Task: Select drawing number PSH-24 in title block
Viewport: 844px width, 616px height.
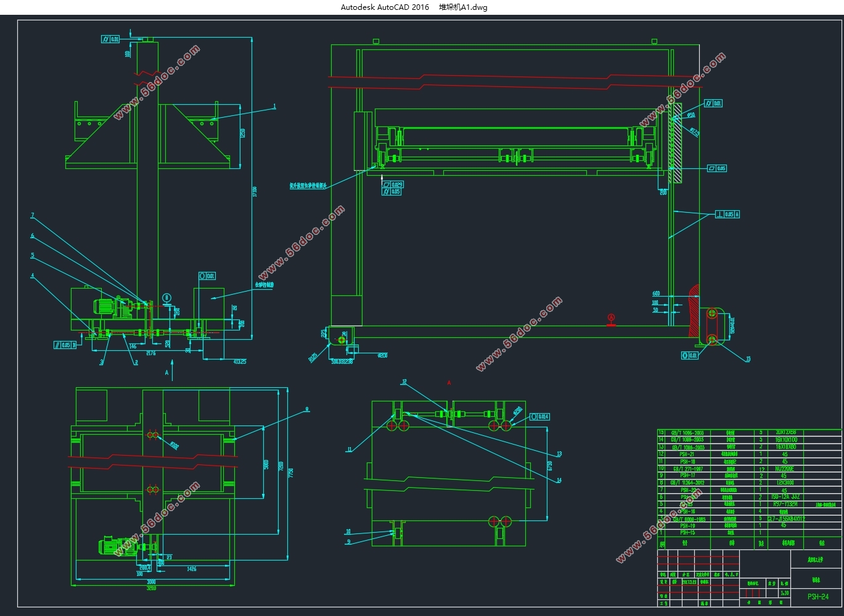Action: [818, 596]
